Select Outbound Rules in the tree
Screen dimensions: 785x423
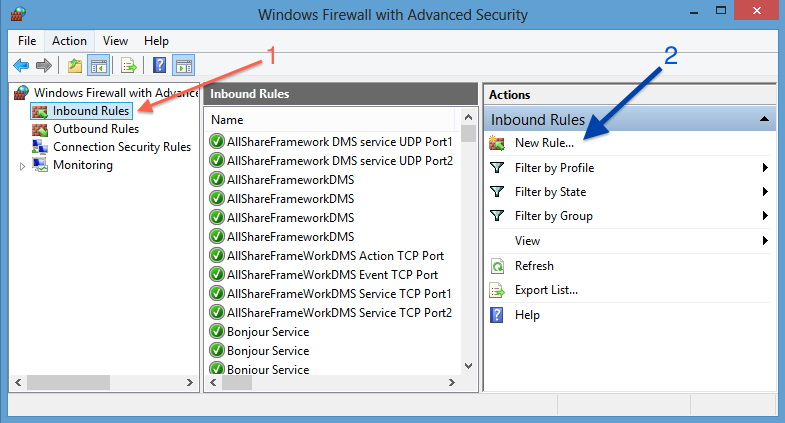96,129
